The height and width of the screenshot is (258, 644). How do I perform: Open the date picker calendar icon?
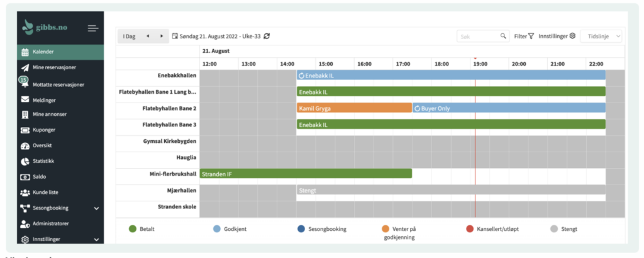pos(175,36)
